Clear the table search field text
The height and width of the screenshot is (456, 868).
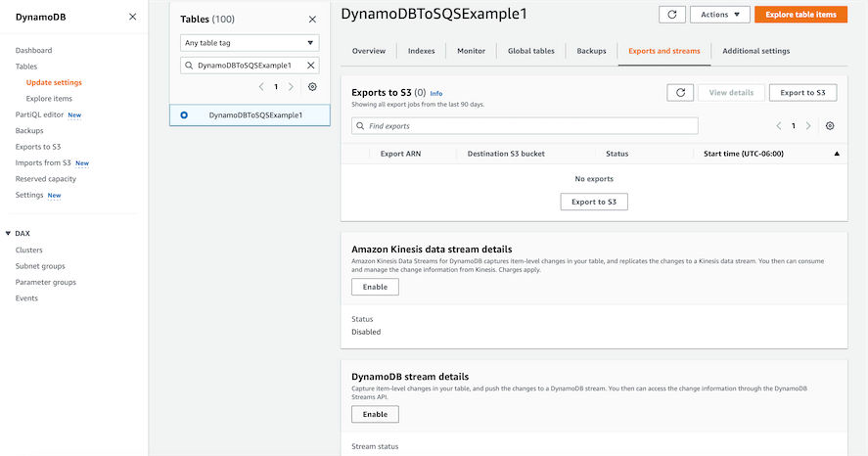point(311,65)
